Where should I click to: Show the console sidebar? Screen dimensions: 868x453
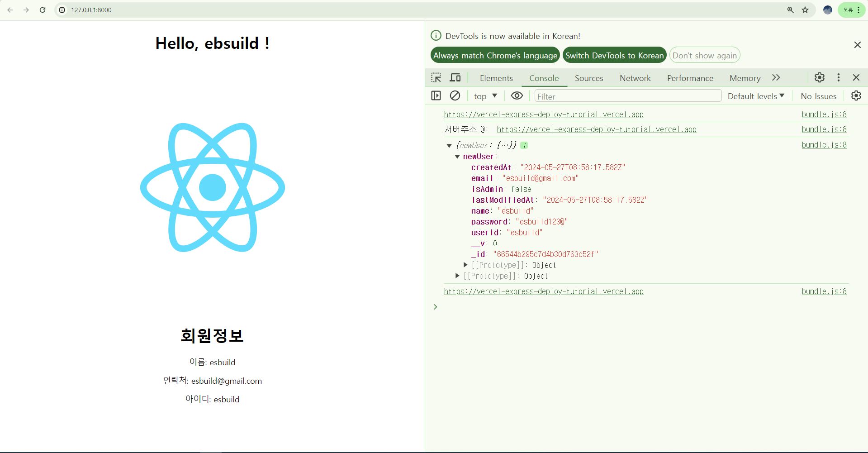[436, 96]
